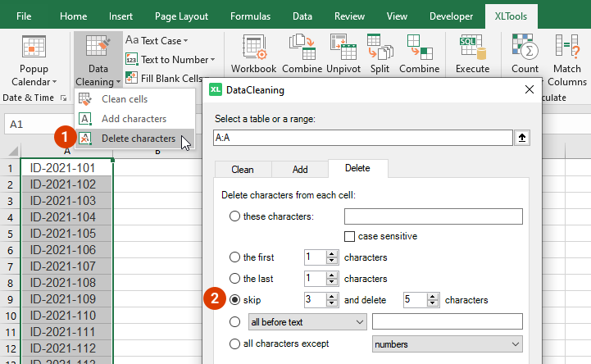Open the Match Columns tool
The width and height of the screenshot is (591, 364).
pos(567,61)
